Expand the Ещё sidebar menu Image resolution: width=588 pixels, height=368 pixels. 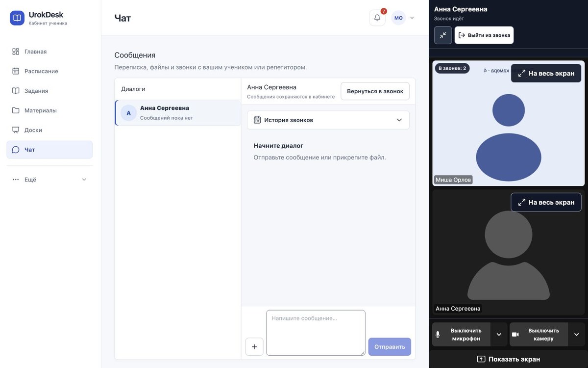click(x=49, y=180)
